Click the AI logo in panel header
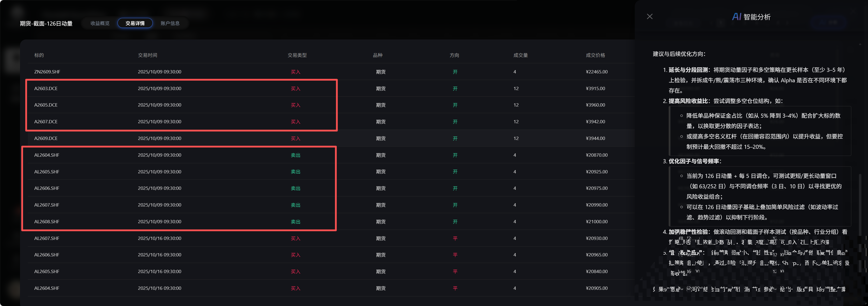This screenshot has height=306, width=868. [737, 16]
